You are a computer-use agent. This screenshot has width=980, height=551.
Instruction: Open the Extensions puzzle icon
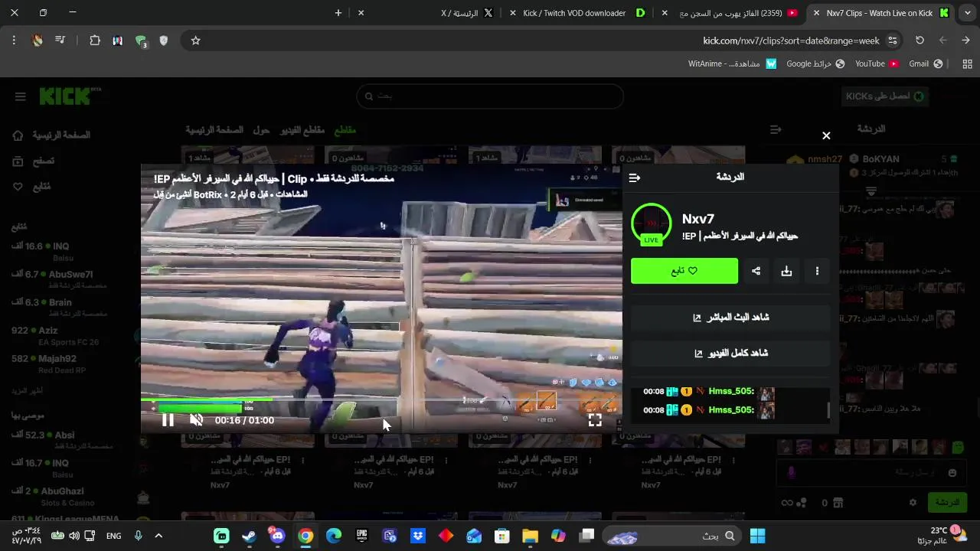[95, 41]
